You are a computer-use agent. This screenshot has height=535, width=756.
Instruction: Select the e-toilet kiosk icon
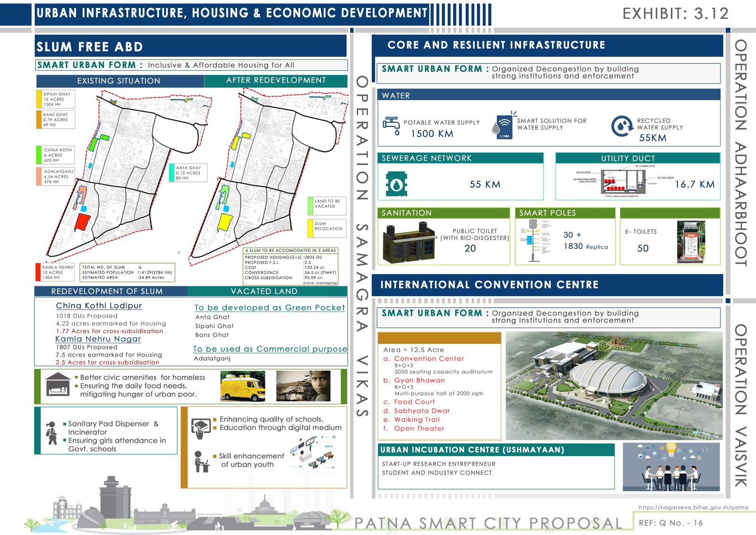tap(690, 239)
